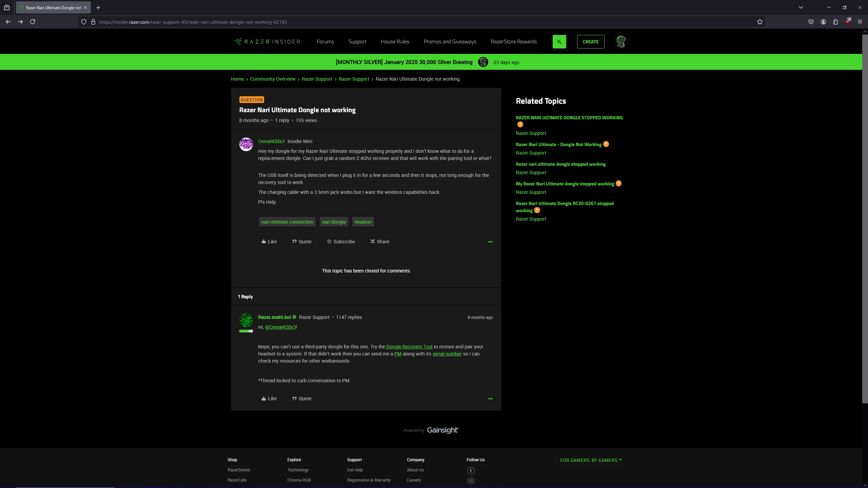Viewport: 868px width, 488px height.
Task: Share the original post
Action: [x=379, y=242]
